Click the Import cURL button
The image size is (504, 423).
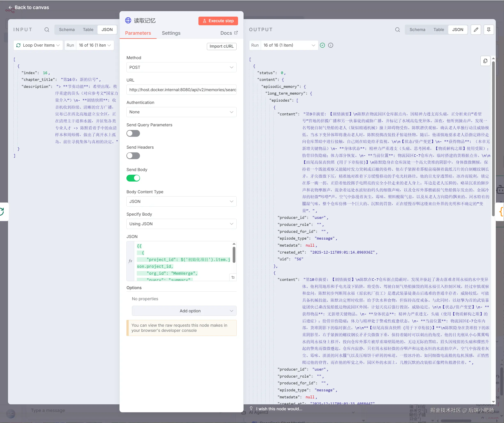coord(221,46)
